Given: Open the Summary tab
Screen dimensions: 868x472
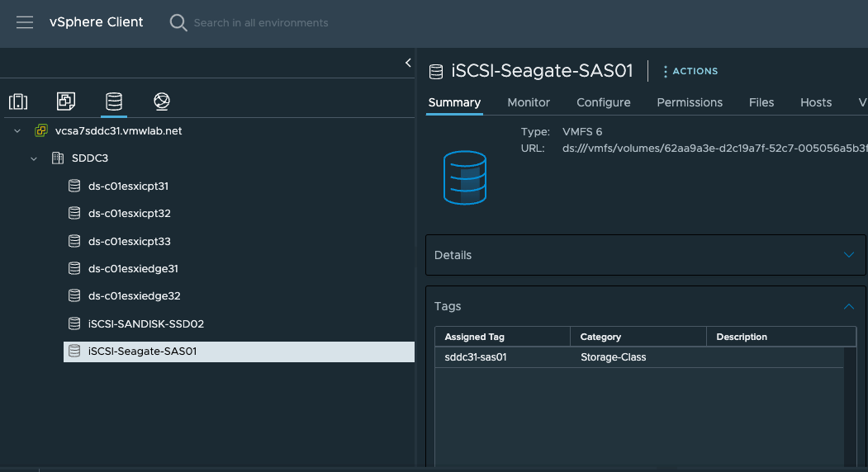Looking at the screenshot, I should [454, 102].
